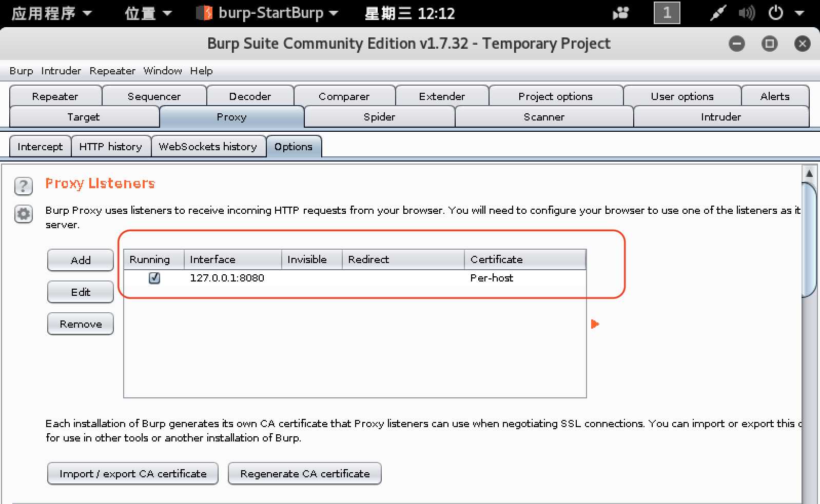This screenshot has height=504, width=820.
Task: Switch to the Scanner tab
Action: 544,117
